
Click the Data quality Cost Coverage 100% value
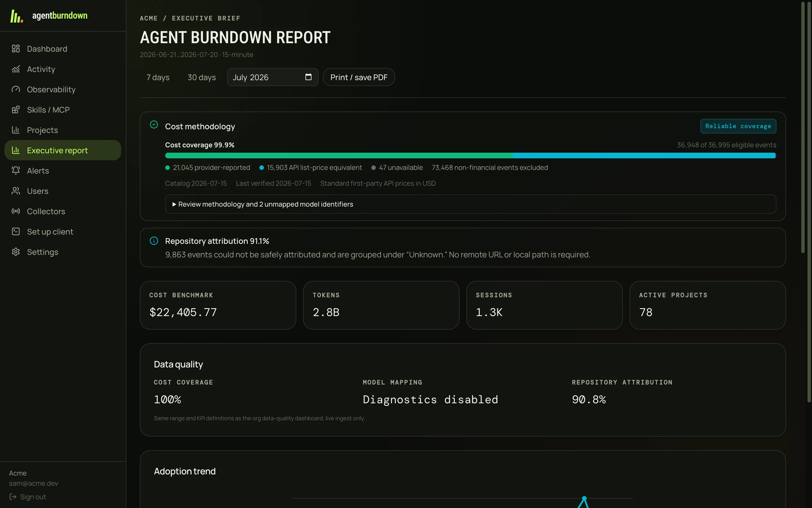click(167, 399)
